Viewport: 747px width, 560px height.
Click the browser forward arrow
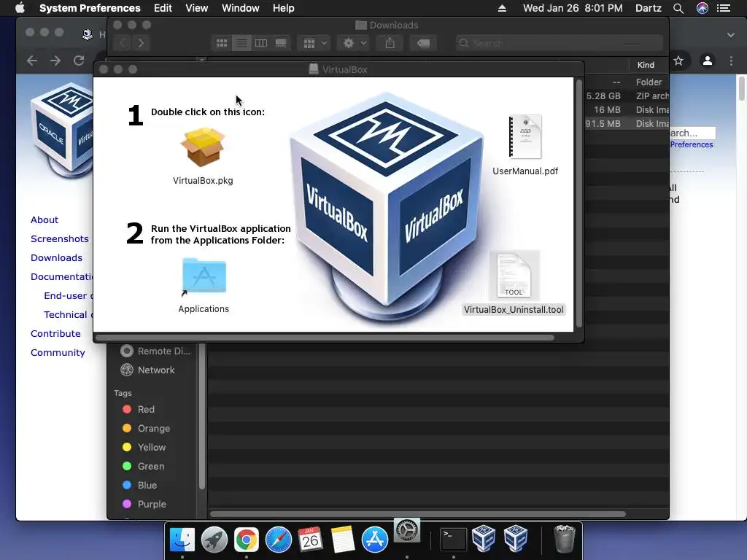click(55, 61)
